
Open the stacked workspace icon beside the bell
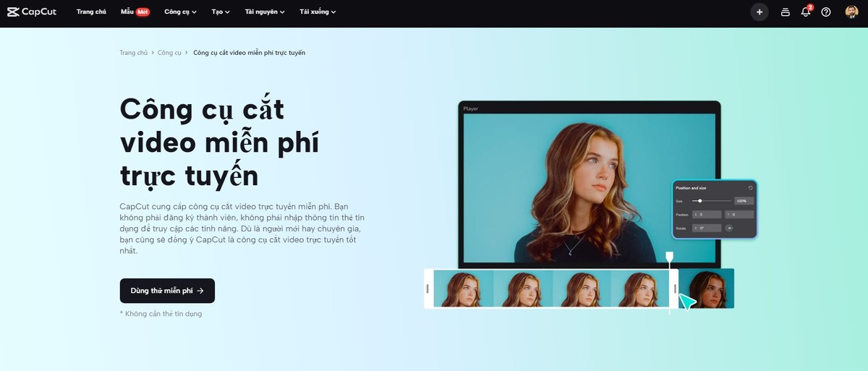point(786,12)
